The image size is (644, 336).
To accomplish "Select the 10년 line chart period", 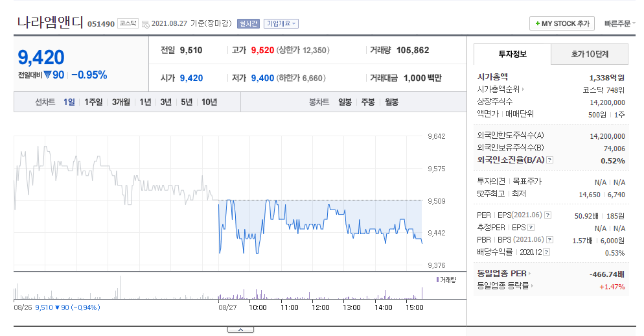I will click(x=209, y=102).
